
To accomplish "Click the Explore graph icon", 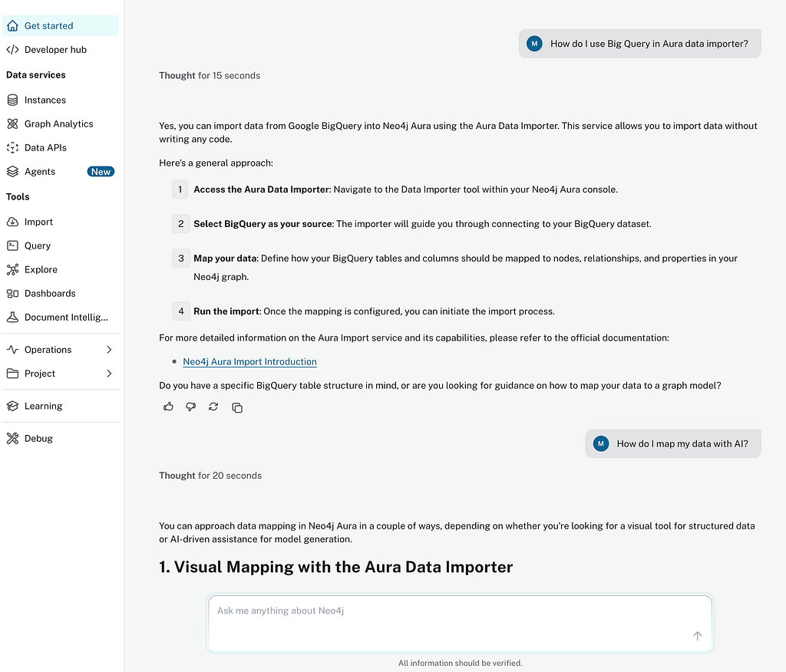I will (x=12, y=269).
